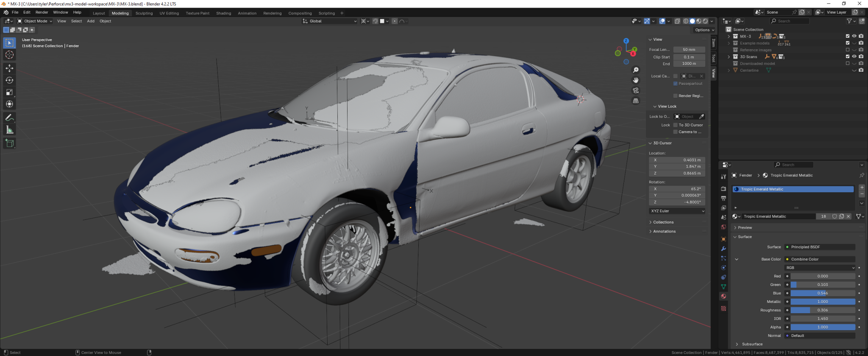Image resolution: width=868 pixels, height=356 pixels.
Task: Open the Item sidebar tab
Action: [x=714, y=42]
